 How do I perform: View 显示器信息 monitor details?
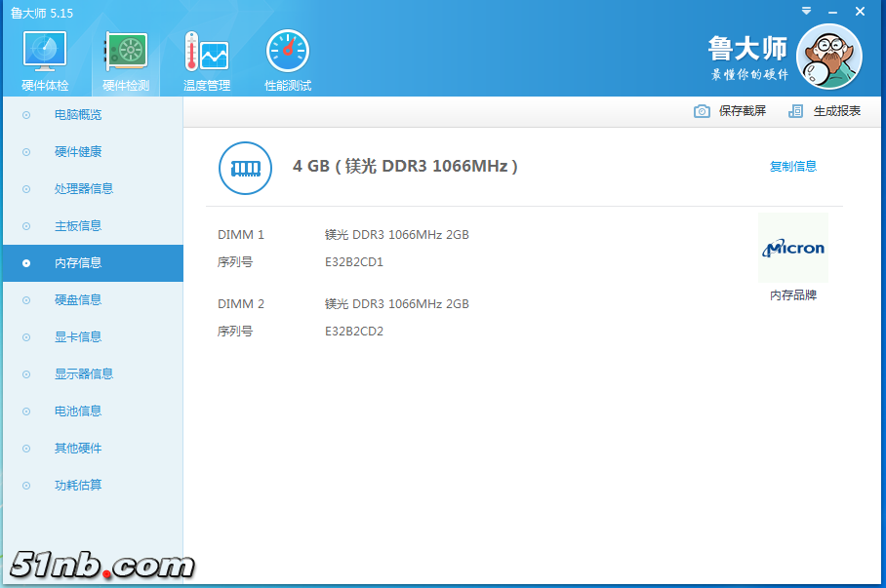[x=84, y=374]
